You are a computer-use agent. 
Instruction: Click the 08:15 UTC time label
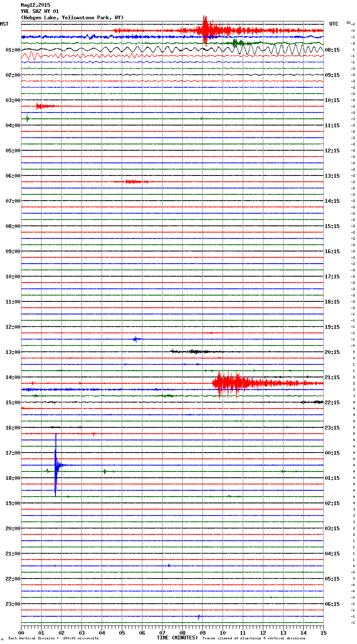332,50
